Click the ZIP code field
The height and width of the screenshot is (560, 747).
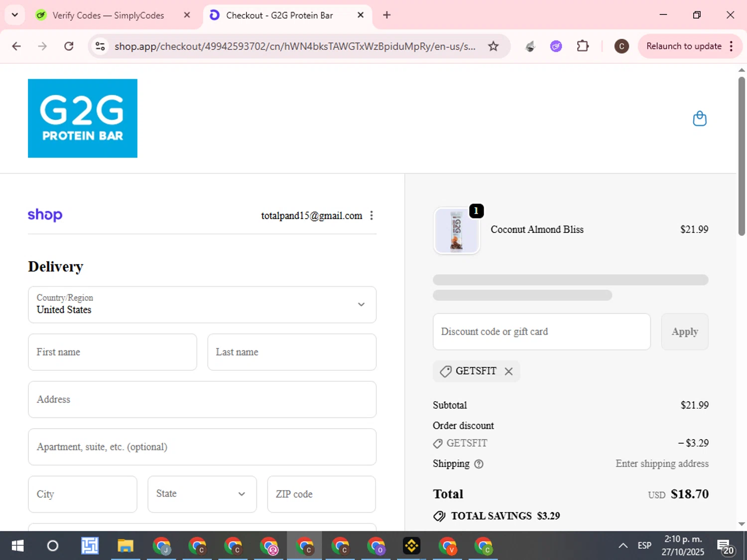[321, 494]
